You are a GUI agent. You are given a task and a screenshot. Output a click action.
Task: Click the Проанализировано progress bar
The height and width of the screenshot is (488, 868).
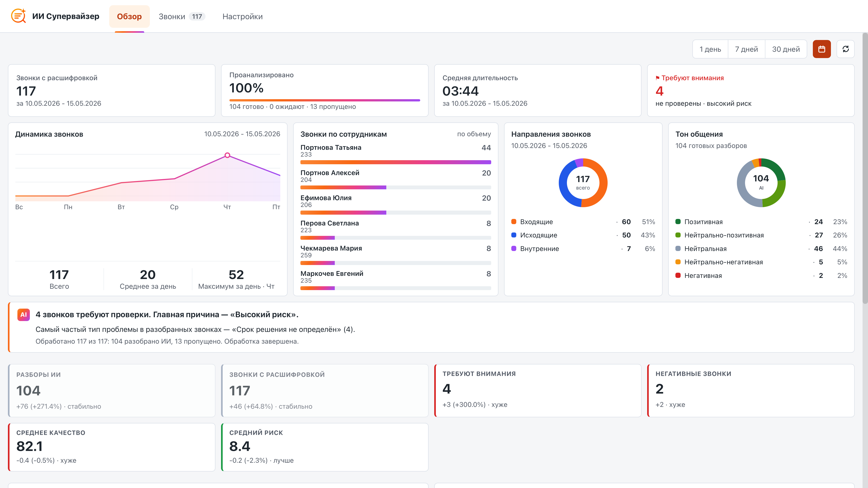click(325, 100)
